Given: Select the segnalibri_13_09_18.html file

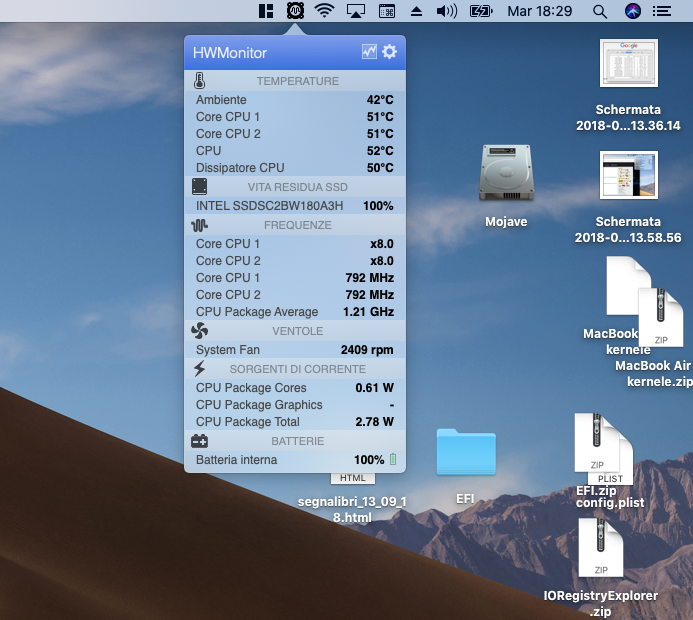Looking at the screenshot, I should [x=352, y=478].
